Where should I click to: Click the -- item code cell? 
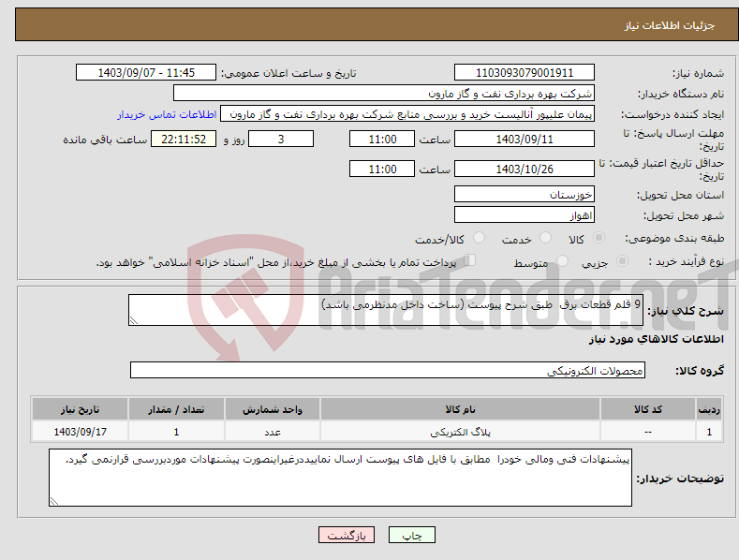coord(648,432)
